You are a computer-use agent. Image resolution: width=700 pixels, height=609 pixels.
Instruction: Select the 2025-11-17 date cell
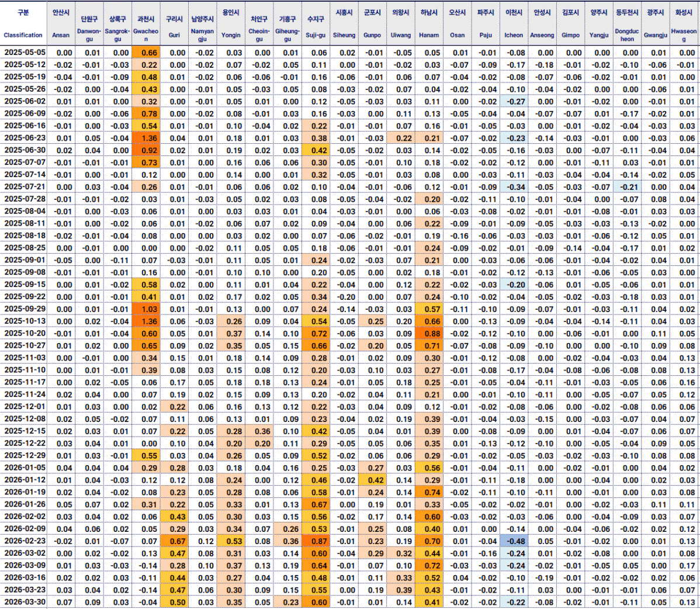click(x=23, y=382)
